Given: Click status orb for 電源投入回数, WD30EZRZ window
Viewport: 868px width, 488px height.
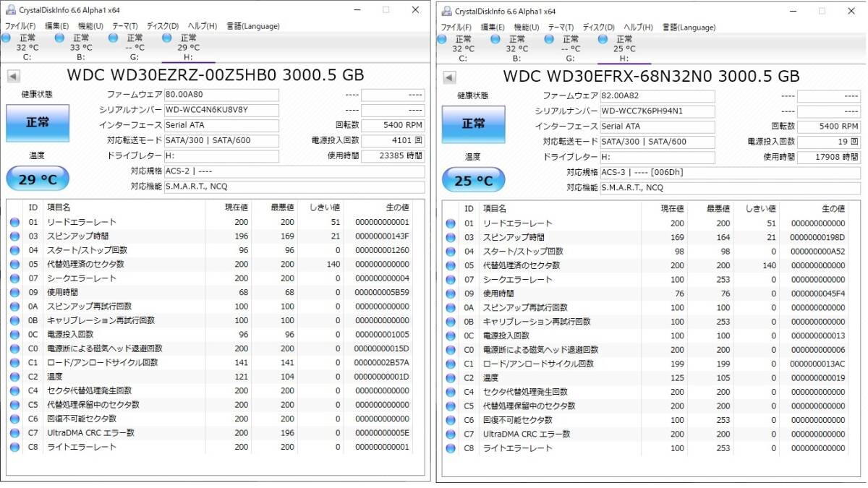Looking at the screenshot, I should (14, 335).
